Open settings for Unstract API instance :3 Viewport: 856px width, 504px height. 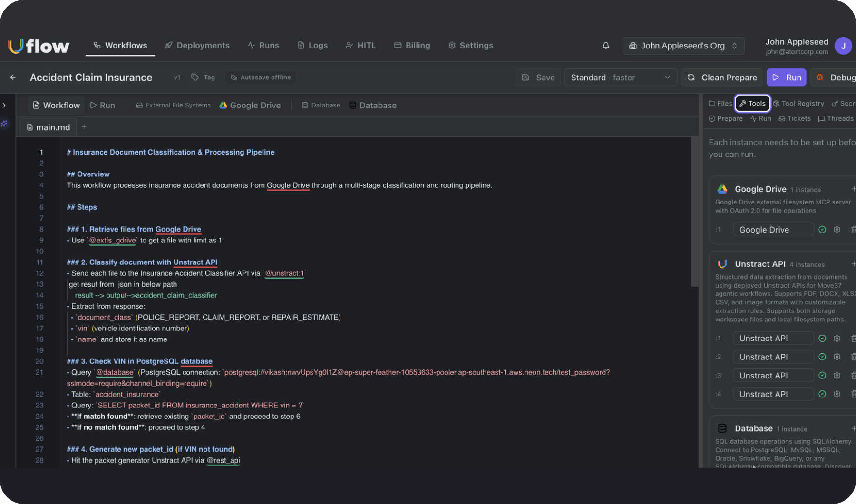(837, 376)
